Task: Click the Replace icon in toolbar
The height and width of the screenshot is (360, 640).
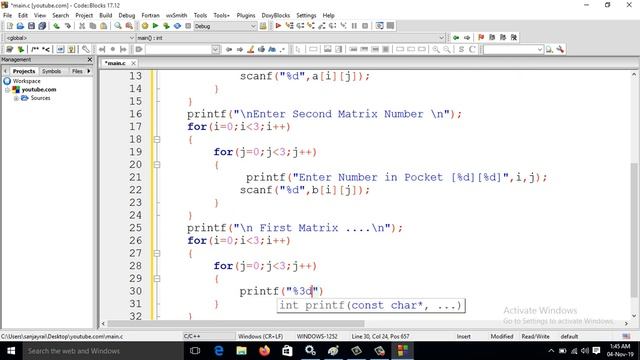Action: coord(129,26)
